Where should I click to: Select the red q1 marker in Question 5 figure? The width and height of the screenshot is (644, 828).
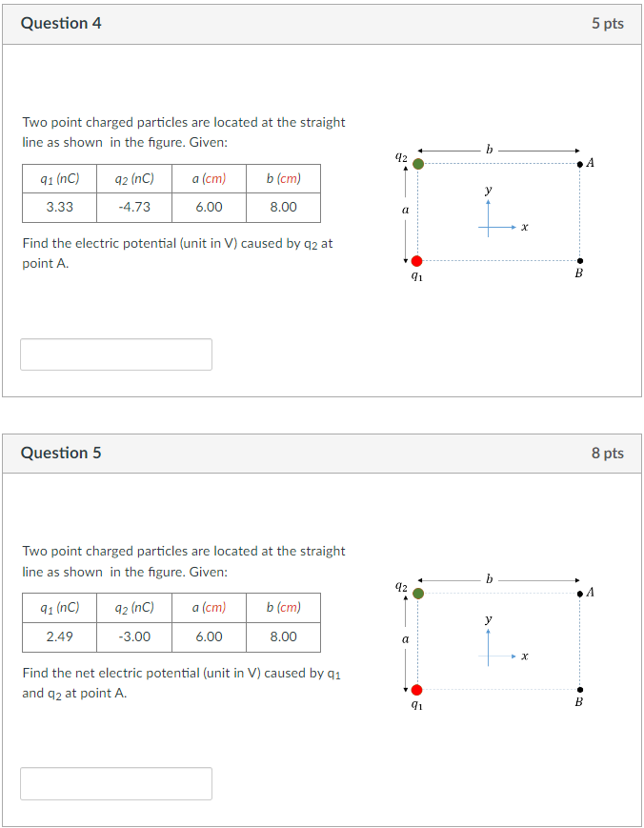coord(417,688)
